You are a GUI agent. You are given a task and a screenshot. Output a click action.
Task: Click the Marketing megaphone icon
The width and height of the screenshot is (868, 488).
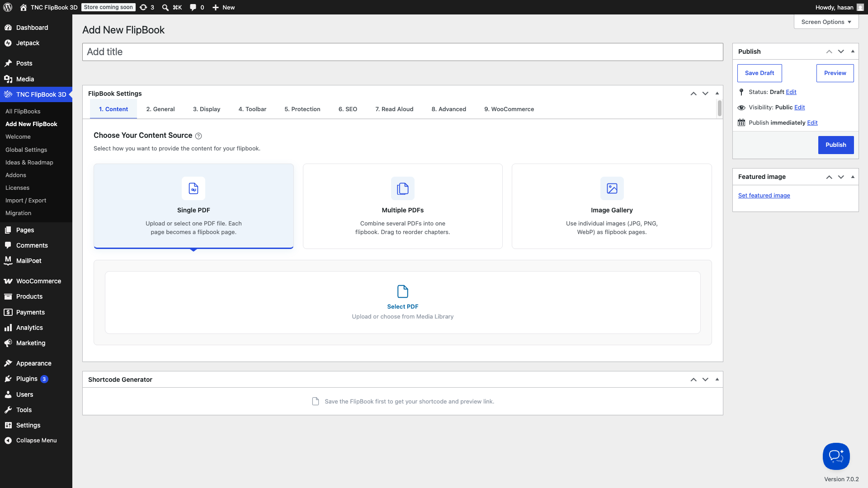8,343
